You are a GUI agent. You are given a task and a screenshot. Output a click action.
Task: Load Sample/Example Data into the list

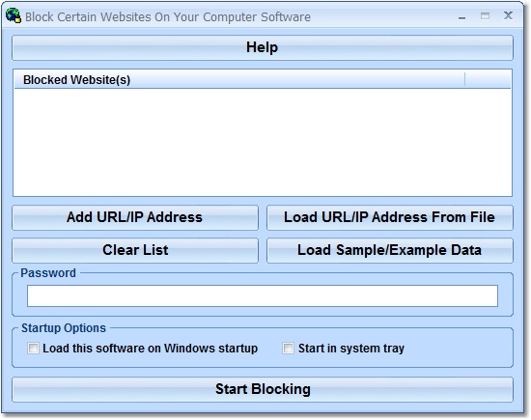pos(390,250)
